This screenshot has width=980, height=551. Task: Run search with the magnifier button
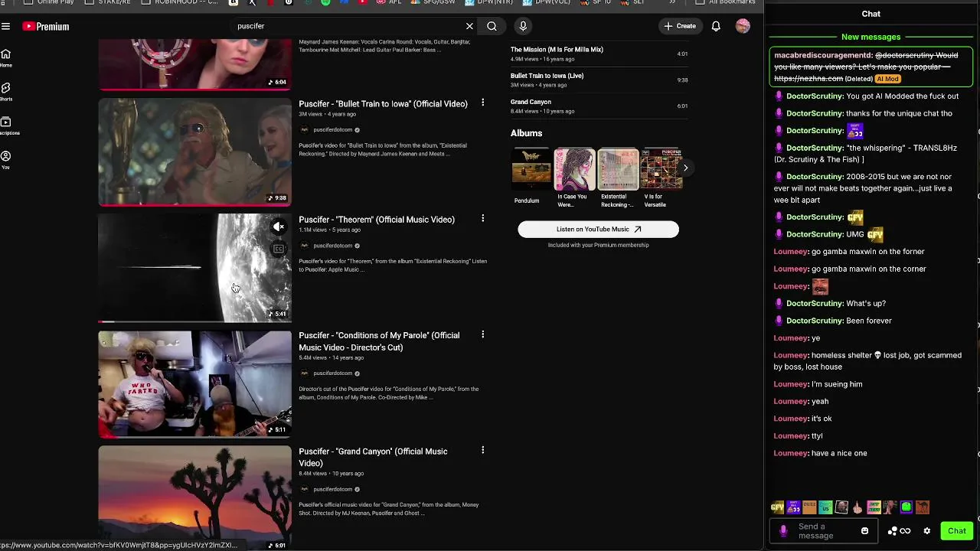pos(492,26)
